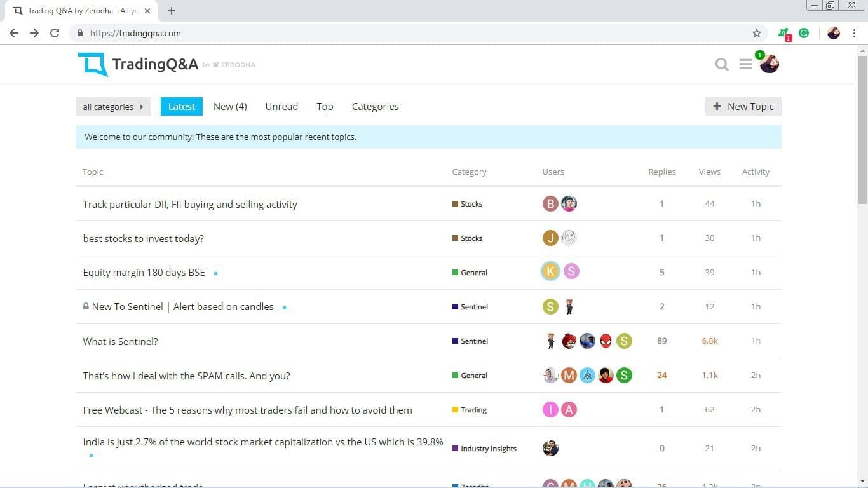Click Spider-Man avatar in What is Sentinel row

(606, 341)
